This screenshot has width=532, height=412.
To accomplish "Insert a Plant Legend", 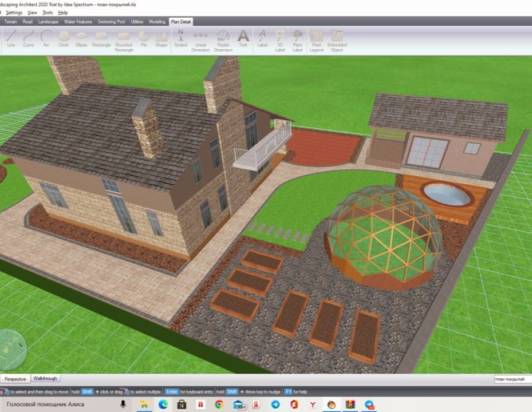I will [x=316, y=39].
